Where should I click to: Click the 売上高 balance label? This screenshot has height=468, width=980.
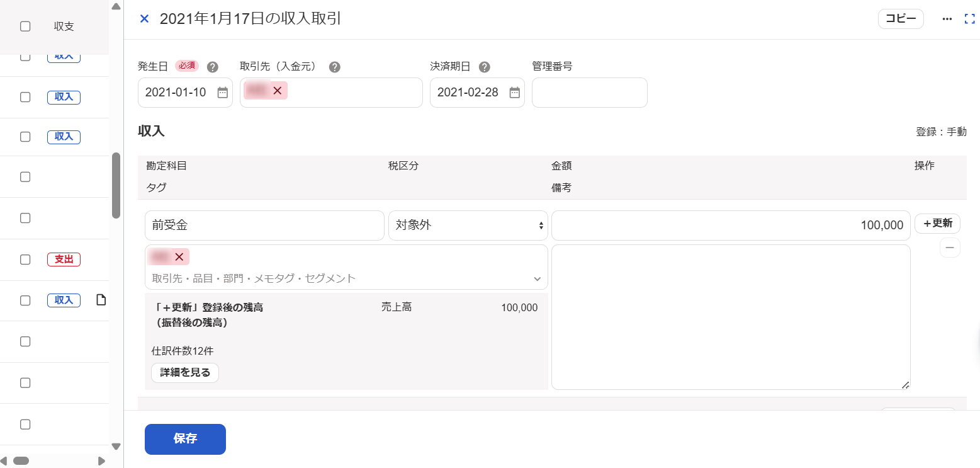pos(397,307)
